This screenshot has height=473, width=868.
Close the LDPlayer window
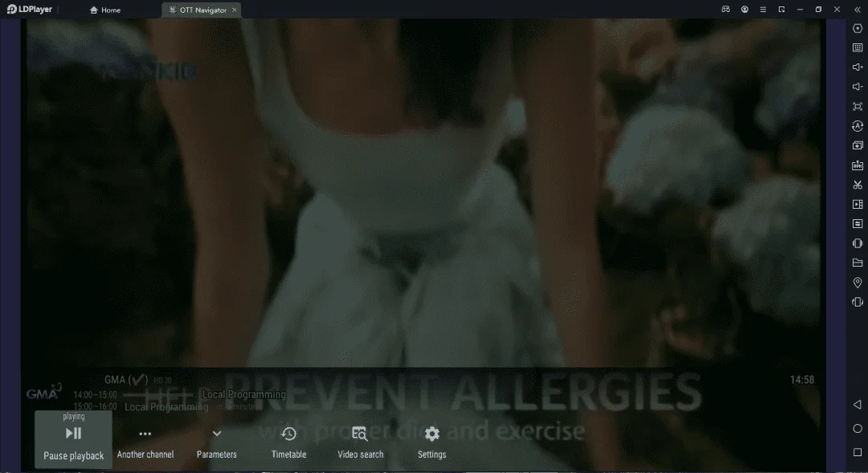coord(837,10)
